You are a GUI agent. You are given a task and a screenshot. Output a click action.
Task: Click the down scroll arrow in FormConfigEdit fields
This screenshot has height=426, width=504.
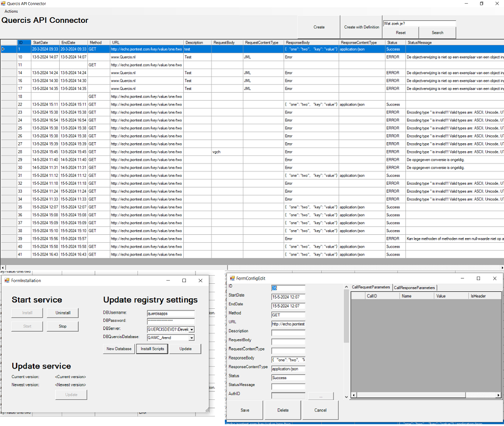tap(346, 396)
